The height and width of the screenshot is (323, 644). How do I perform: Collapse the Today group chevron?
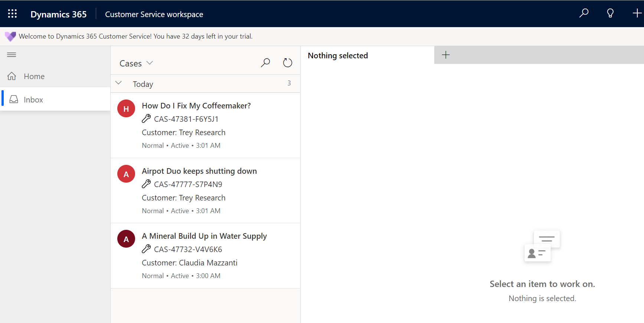click(x=118, y=83)
